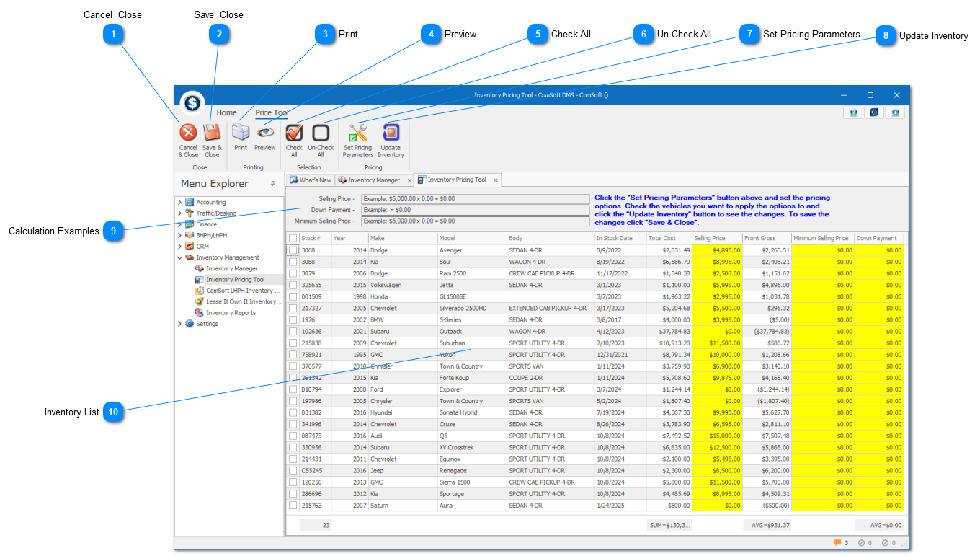Check the box for stock 217327
The image size is (980, 556).
[x=293, y=308]
